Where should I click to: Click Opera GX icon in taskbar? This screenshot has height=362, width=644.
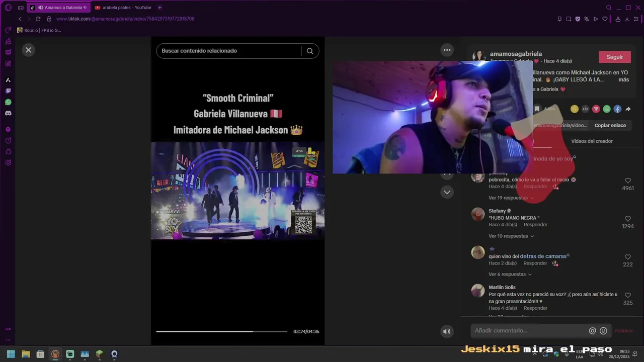tap(55, 354)
